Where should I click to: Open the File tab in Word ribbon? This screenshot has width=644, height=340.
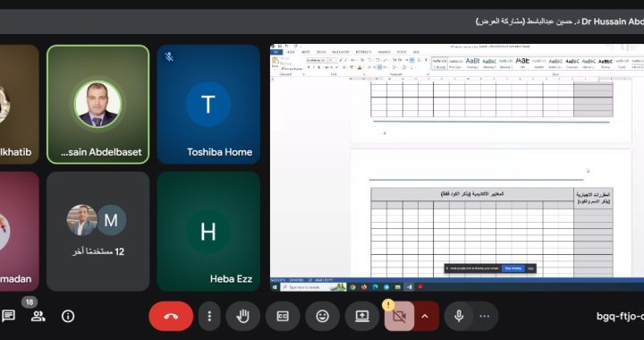coord(276,52)
